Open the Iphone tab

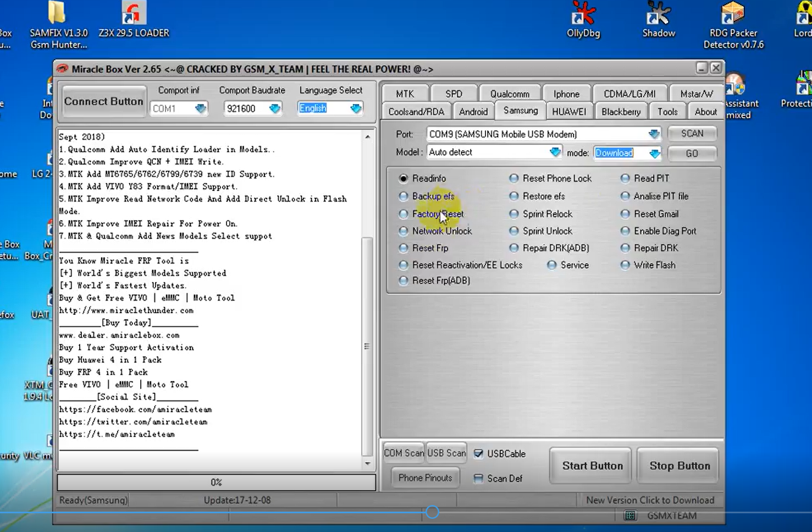pos(566,94)
